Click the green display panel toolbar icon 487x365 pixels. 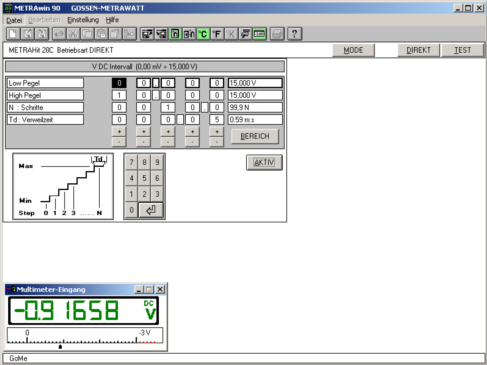(x=259, y=34)
